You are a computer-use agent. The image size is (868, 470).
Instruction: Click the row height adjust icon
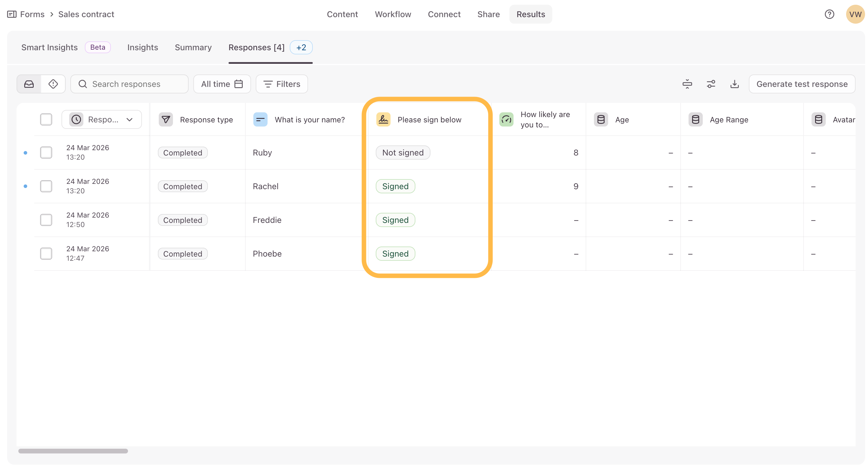pyautogui.click(x=687, y=84)
